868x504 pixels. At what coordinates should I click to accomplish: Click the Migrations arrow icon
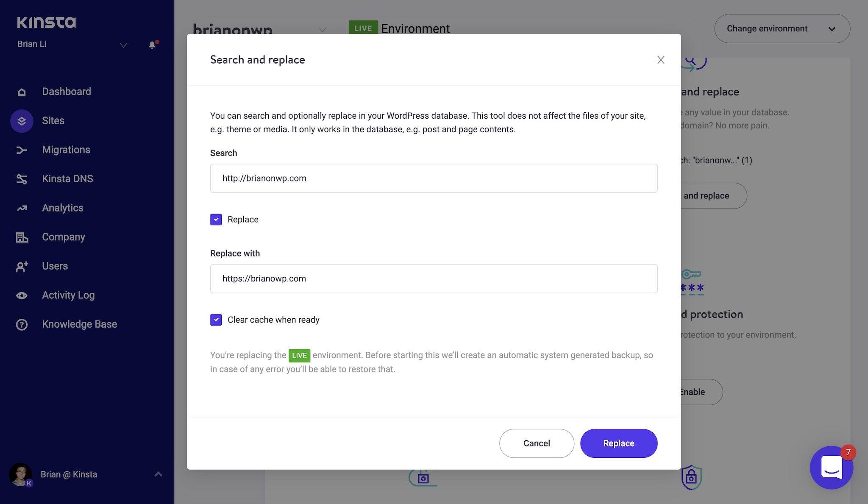coord(22,150)
